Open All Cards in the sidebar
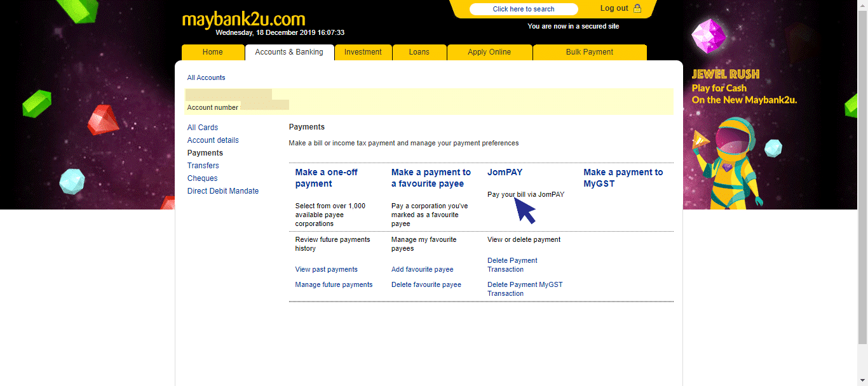868x386 pixels. pos(203,128)
